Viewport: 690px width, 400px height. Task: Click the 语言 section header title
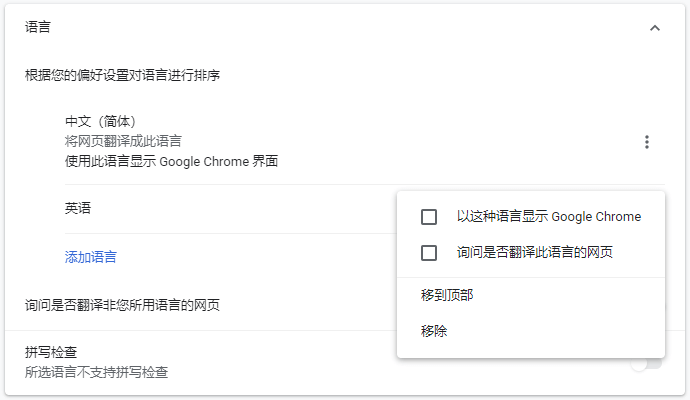point(38,27)
